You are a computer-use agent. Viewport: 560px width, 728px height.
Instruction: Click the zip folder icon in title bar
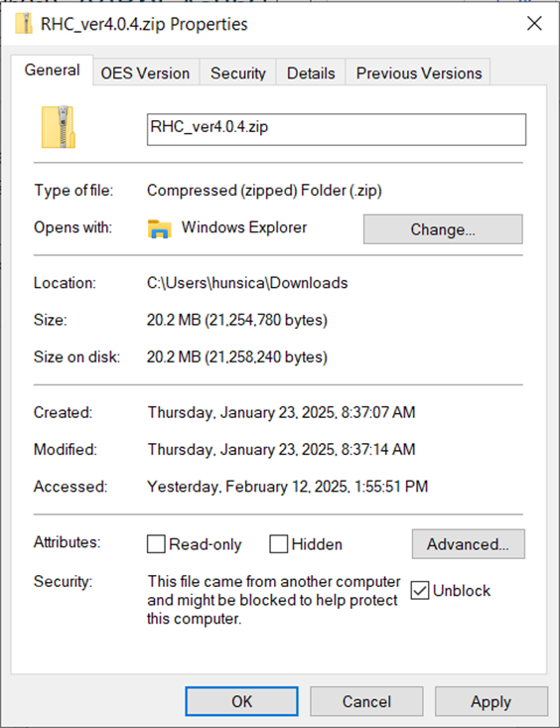click(23, 24)
